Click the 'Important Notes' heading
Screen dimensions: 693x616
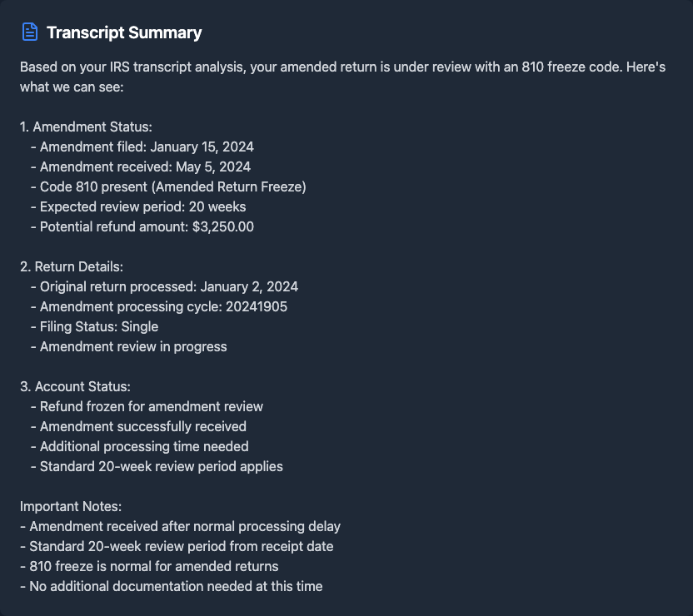(x=70, y=507)
